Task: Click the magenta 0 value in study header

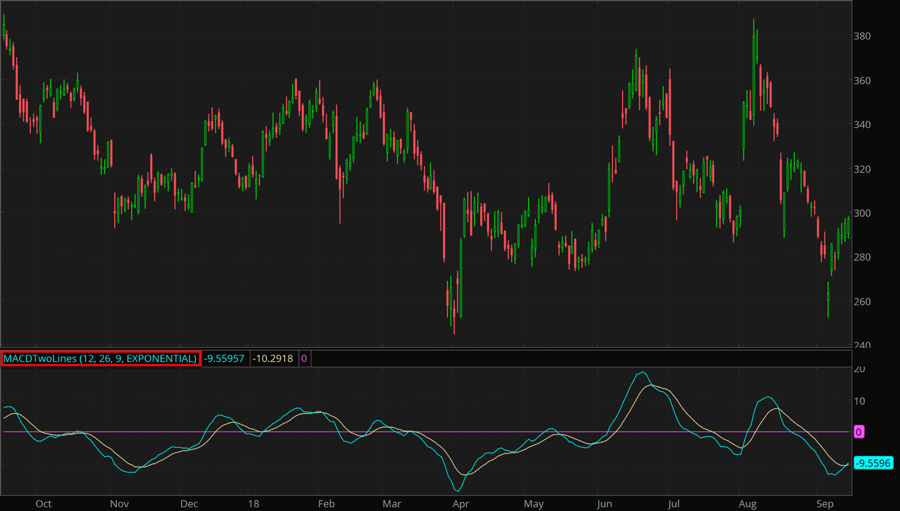Action: click(303, 358)
